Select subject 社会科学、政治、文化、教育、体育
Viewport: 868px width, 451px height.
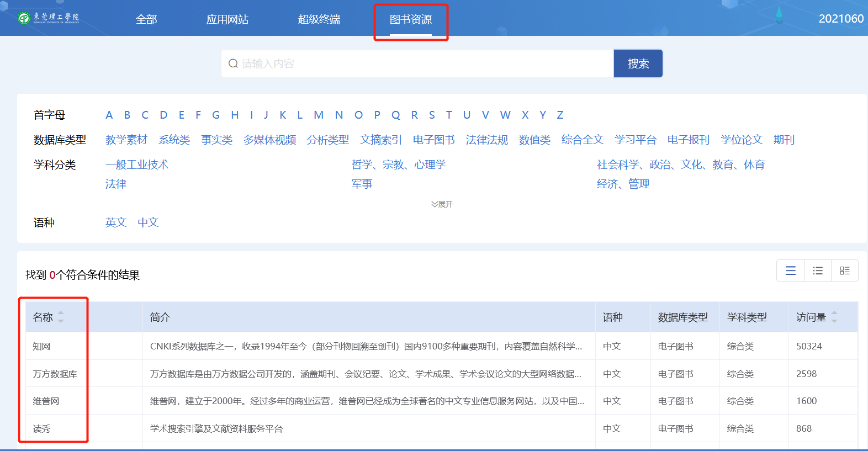681,165
